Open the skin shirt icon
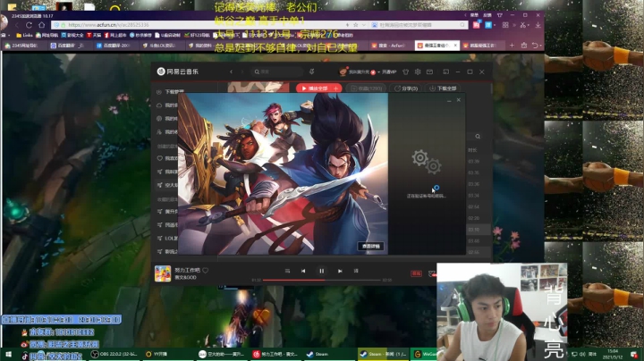644x361 pixels. [x=405, y=71]
